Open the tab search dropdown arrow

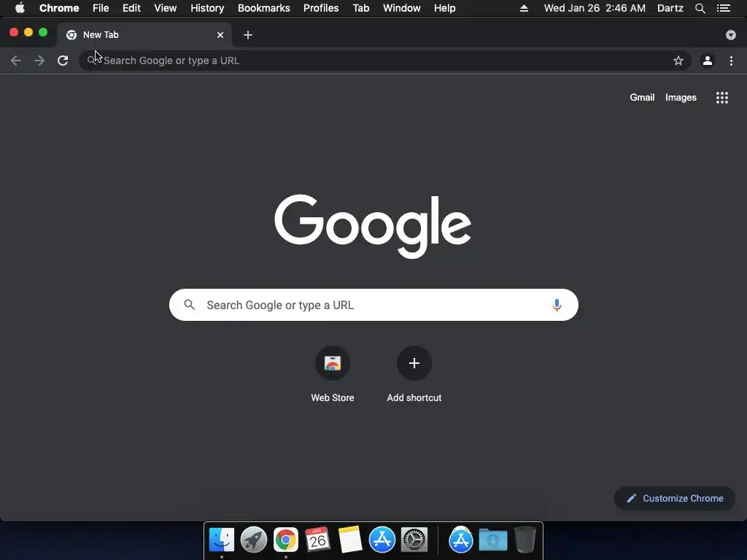tap(731, 35)
